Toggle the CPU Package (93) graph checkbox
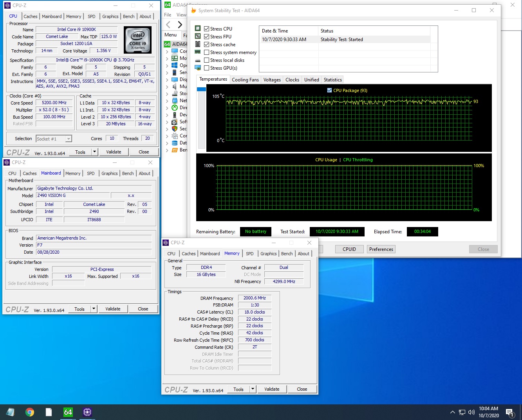This screenshot has height=420, width=522. pos(329,90)
